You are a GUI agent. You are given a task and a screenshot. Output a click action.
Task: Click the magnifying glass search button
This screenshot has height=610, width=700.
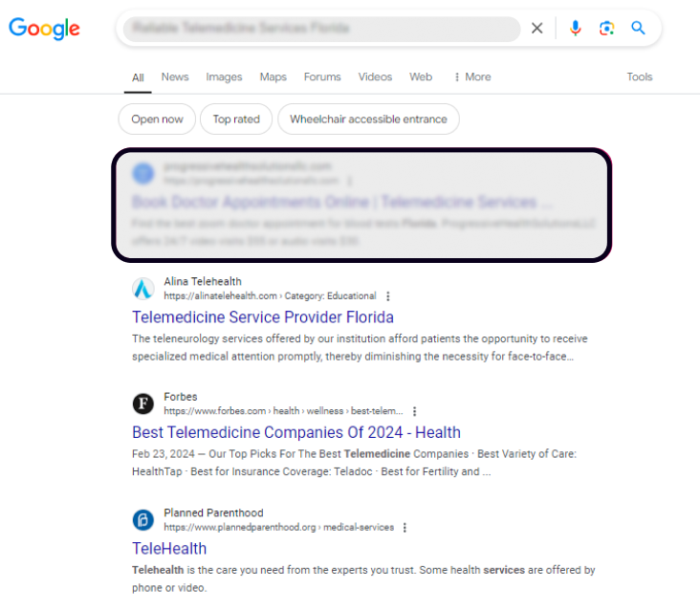(x=639, y=29)
